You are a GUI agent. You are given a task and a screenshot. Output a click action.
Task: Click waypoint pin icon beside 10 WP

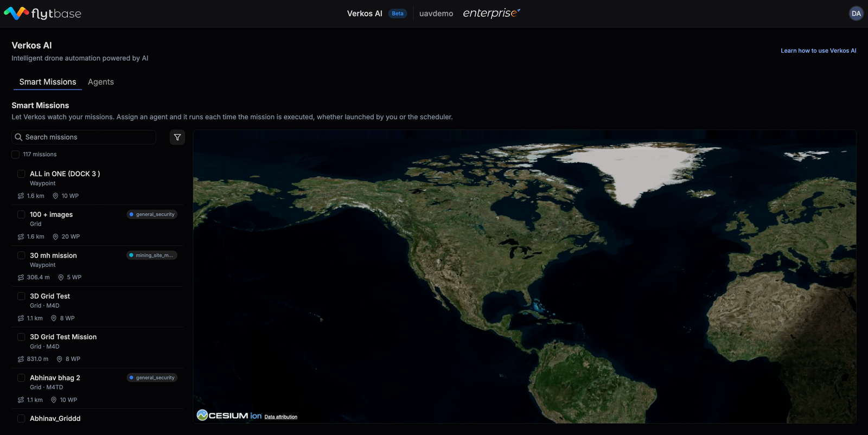click(x=55, y=196)
